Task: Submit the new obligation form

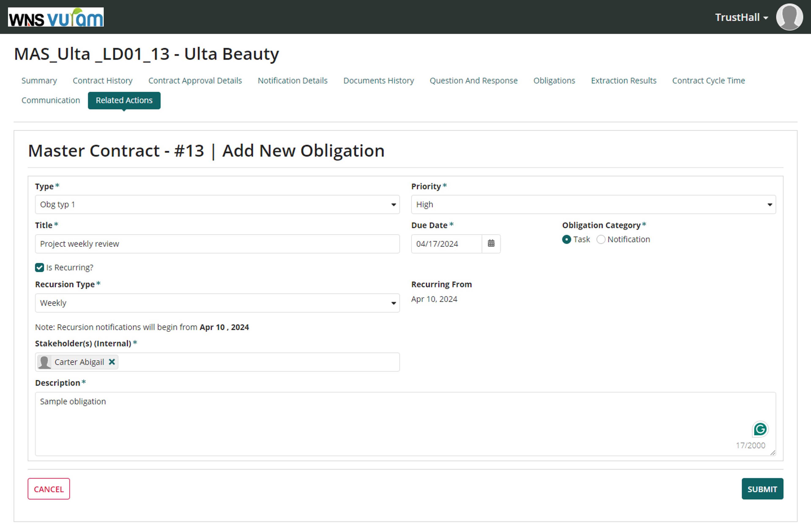Action: (x=762, y=489)
